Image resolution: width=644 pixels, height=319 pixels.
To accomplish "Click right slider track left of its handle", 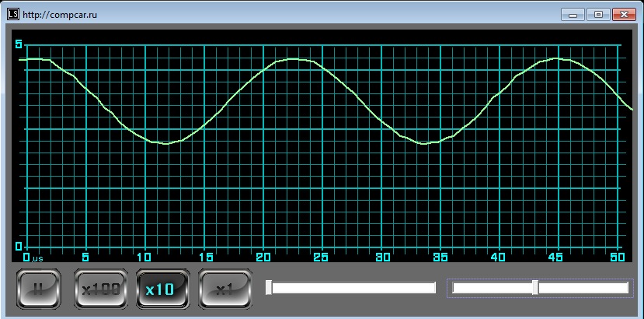I will pos(492,288).
